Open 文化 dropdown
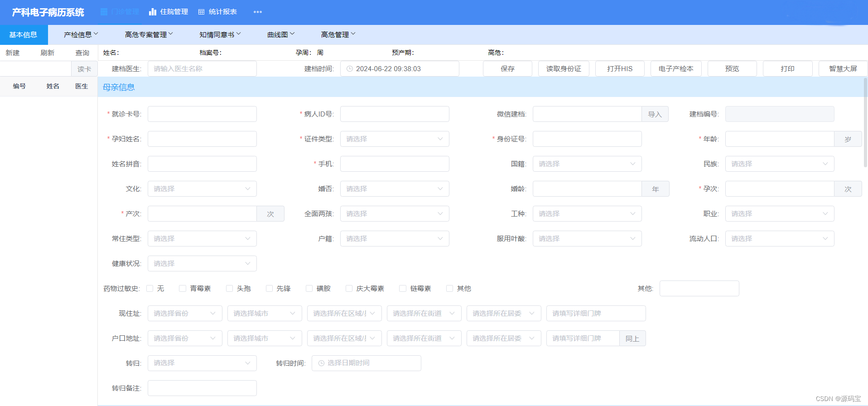Image resolution: width=868 pixels, height=406 pixels. point(202,189)
